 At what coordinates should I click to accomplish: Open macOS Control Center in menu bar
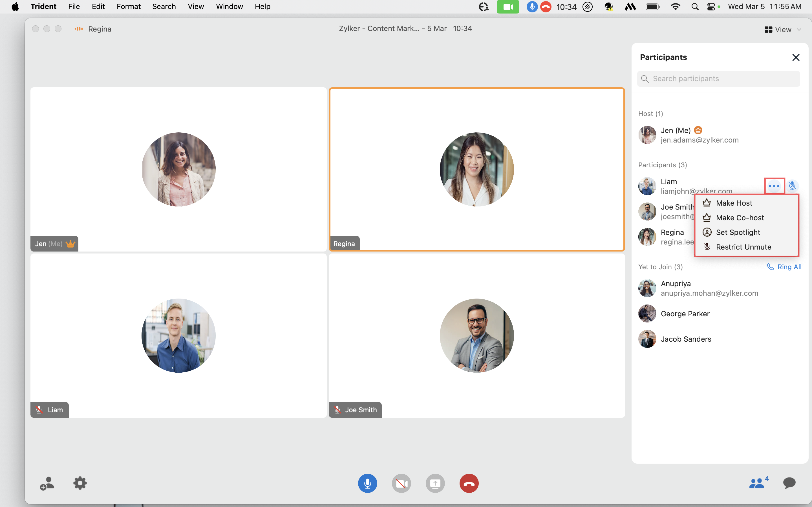click(711, 7)
